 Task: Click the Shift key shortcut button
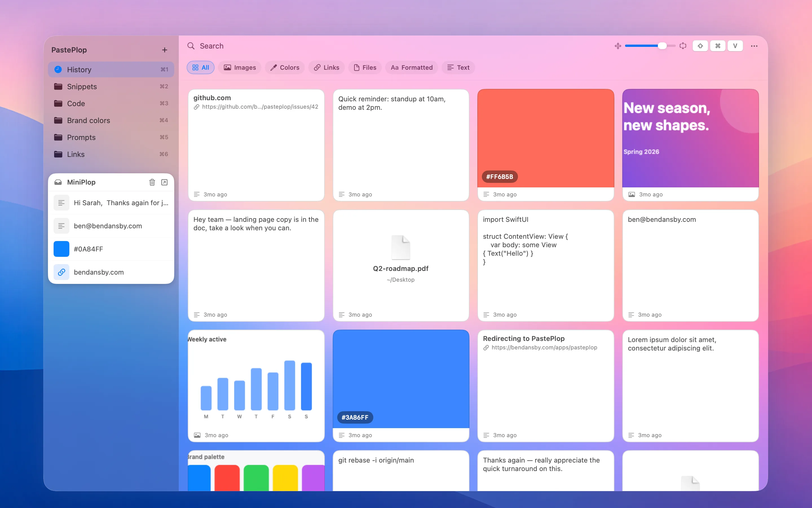pos(700,46)
